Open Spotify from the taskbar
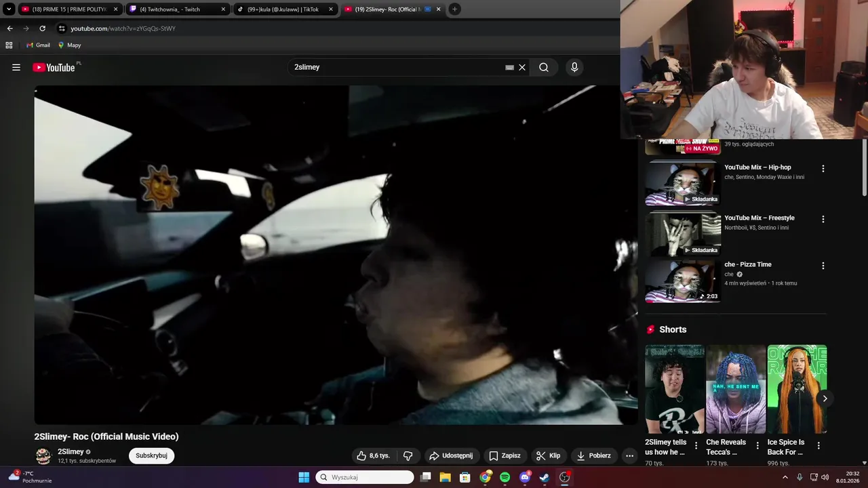Viewport: 868px width, 488px height. [505, 477]
